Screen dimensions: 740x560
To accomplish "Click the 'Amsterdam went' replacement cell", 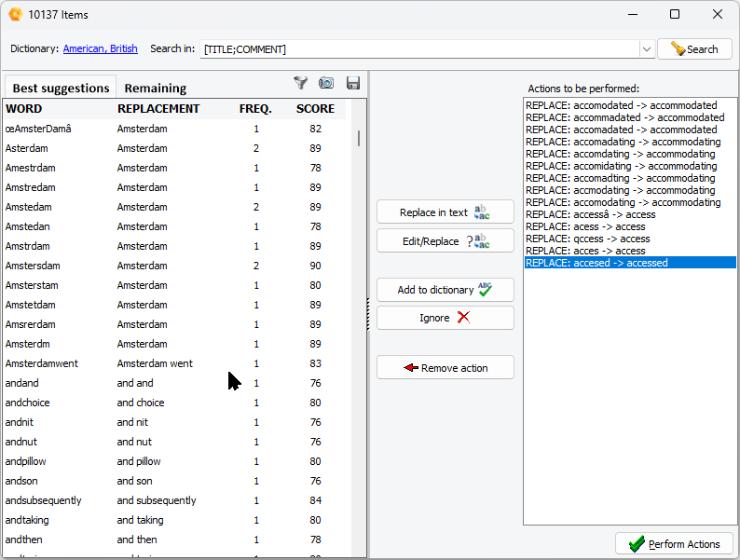I will pyautogui.click(x=155, y=363).
